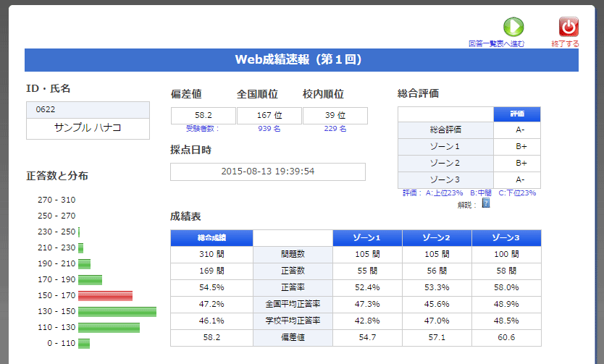Image resolution: width=604 pixels, height=364 pixels.
Task: Click the ID field showing 0622
Action: 88,109
